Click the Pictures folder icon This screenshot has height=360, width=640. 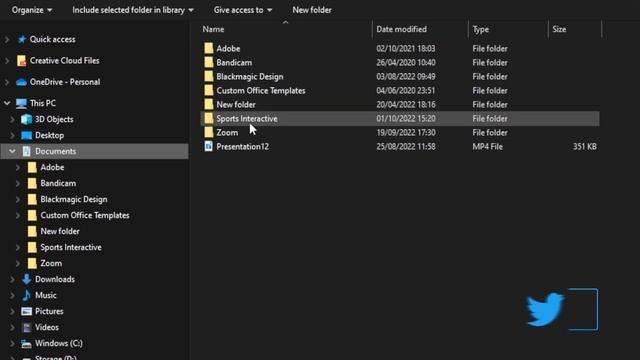(x=27, y=311)
